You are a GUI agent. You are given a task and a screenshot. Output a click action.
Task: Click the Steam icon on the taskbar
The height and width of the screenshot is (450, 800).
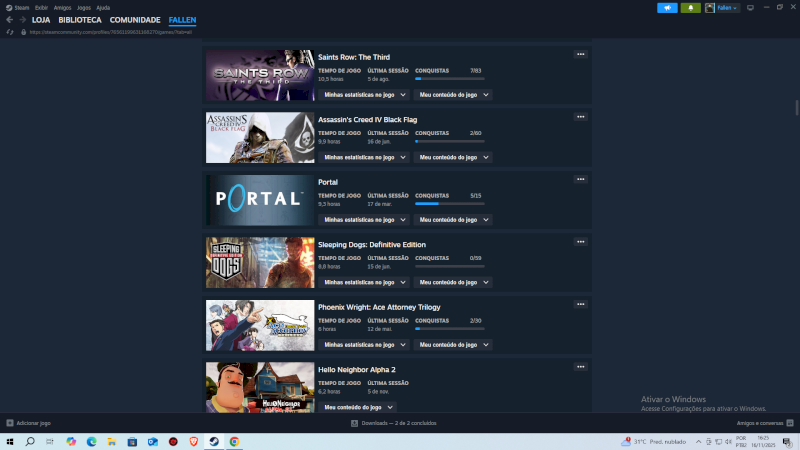coord(214,442)
